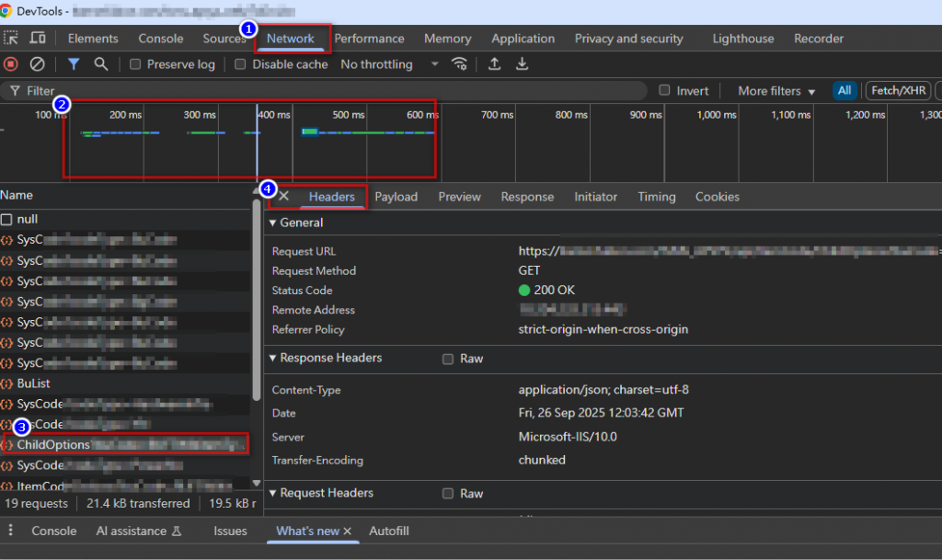Viewport: 942px width, 560px height.
Task: Switch to the Preview tab
Action: (x=459, y=197)
